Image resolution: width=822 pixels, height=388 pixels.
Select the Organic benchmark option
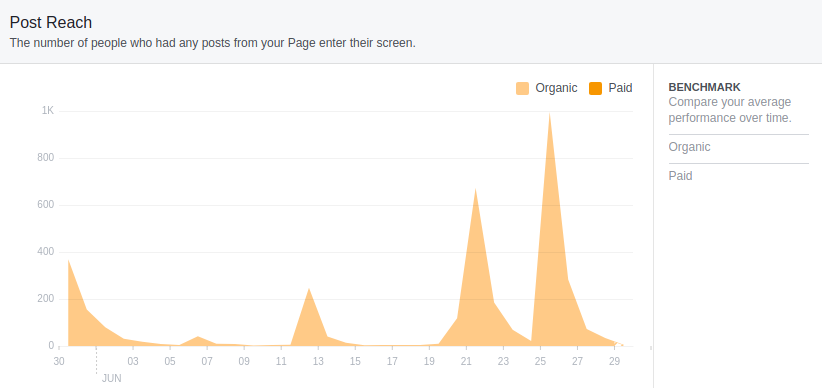pos(739,147)
